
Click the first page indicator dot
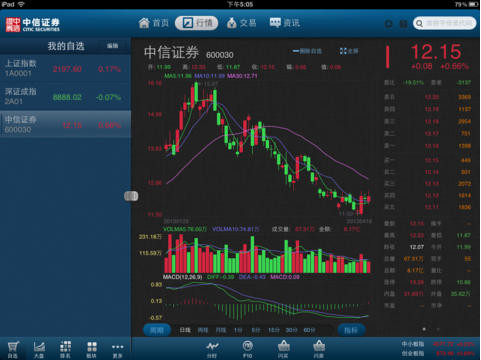tap(424, 329)
